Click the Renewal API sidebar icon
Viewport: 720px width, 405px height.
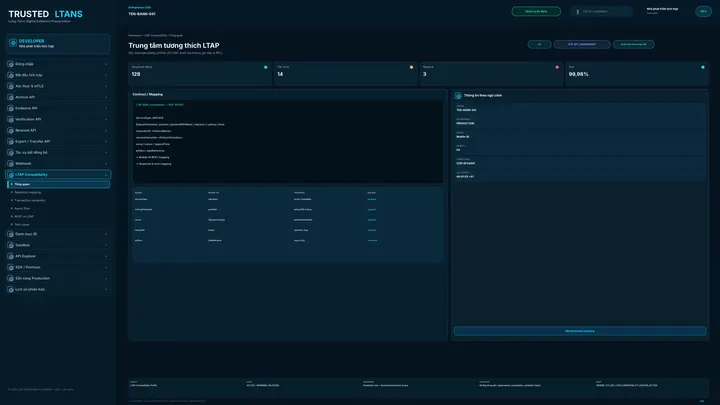point(11,130)
